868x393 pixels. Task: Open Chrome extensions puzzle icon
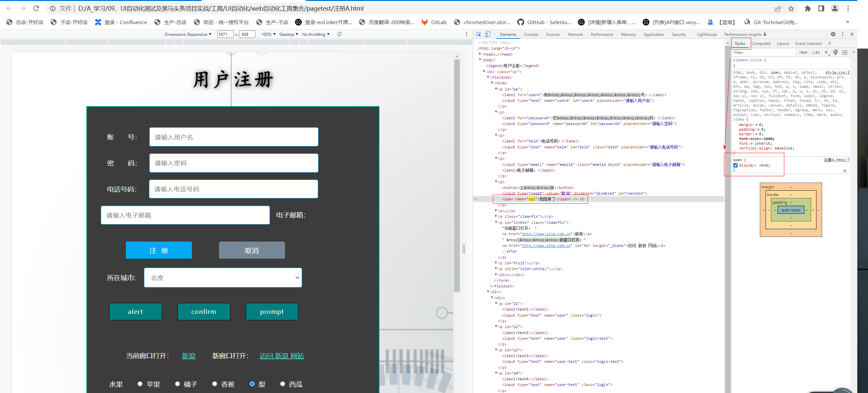pyautogui.click(x=808, y=8)
